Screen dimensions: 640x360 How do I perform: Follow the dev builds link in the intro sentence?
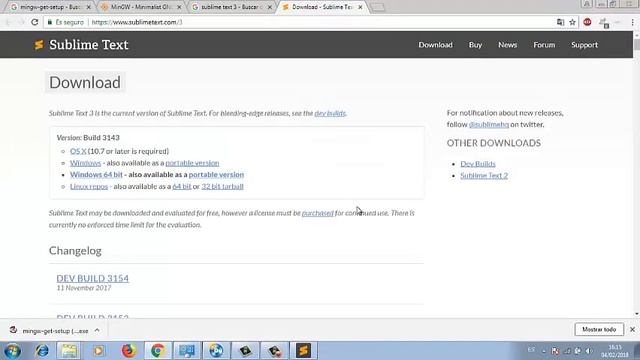[330, 113]
